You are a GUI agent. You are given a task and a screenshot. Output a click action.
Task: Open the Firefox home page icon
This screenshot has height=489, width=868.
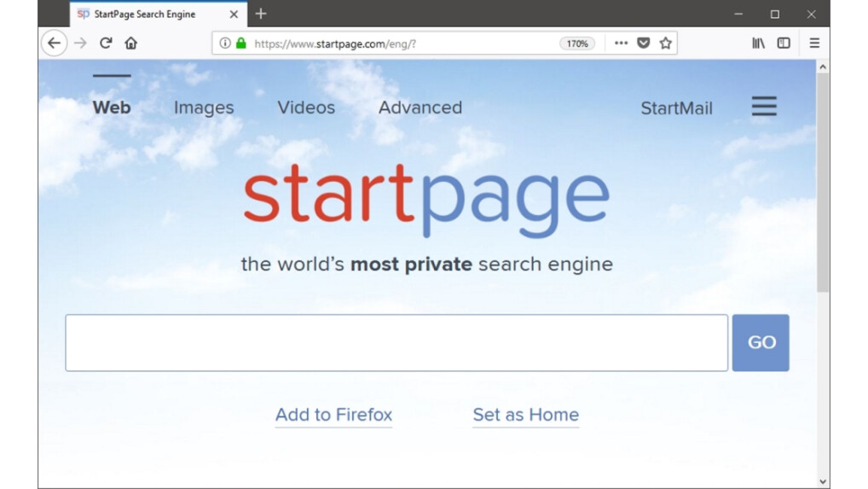pyautogui.click(x=130, y=44)
